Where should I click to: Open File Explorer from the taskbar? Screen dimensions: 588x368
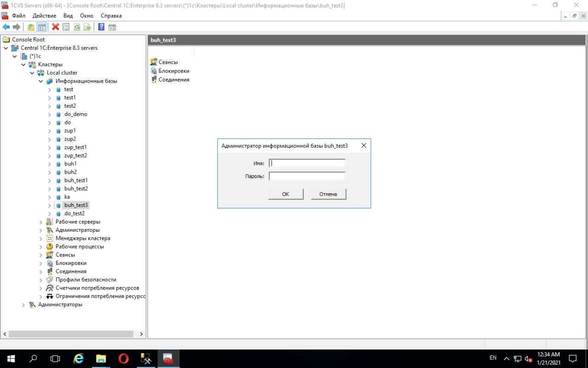tap(101, 359)
